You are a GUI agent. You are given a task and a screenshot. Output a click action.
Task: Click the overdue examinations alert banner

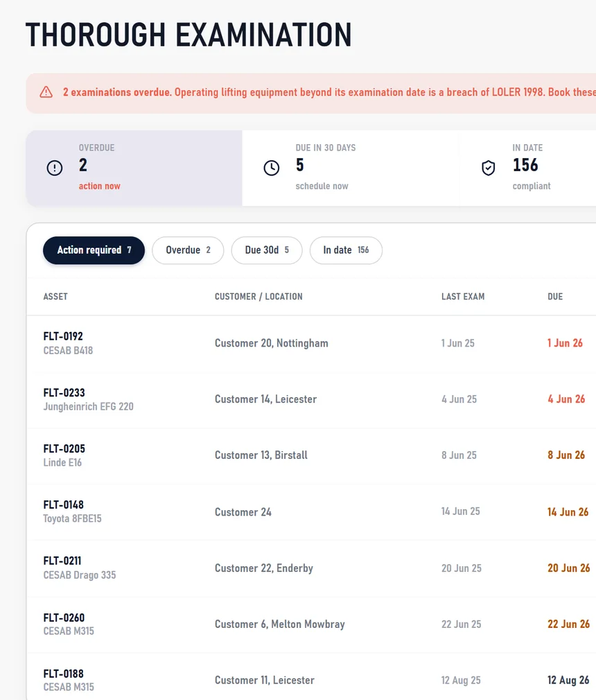pyautogui.click(x=311, y=93)
